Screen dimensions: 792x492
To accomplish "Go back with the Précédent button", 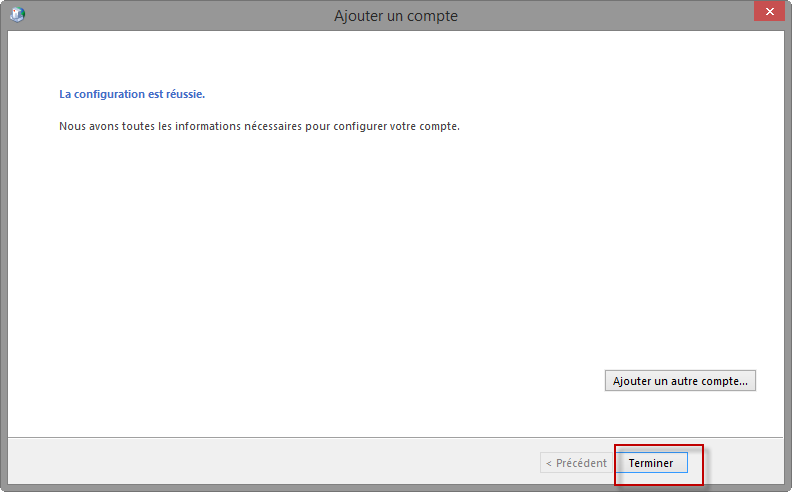I will pyautogui.click(x=577, y=463).
